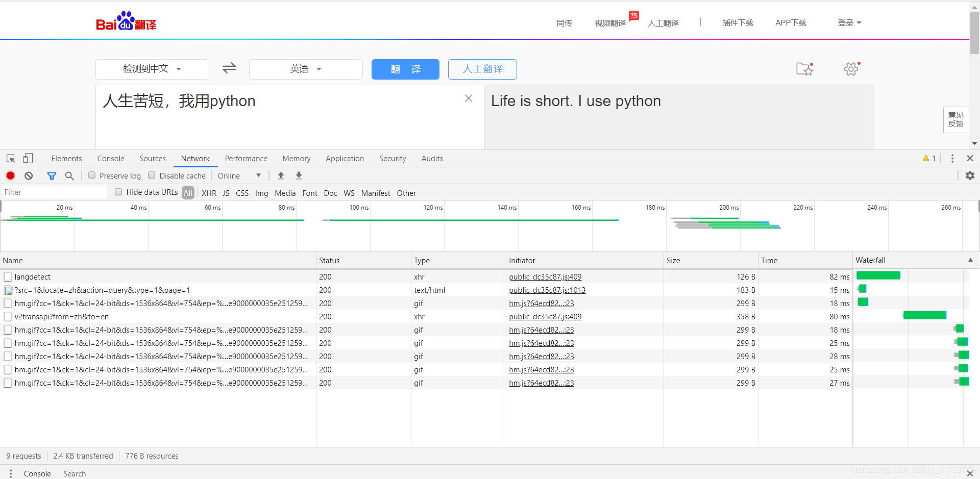Switch to the Sources tab
The height and width of the screenshot is (479, 980).
153,159
